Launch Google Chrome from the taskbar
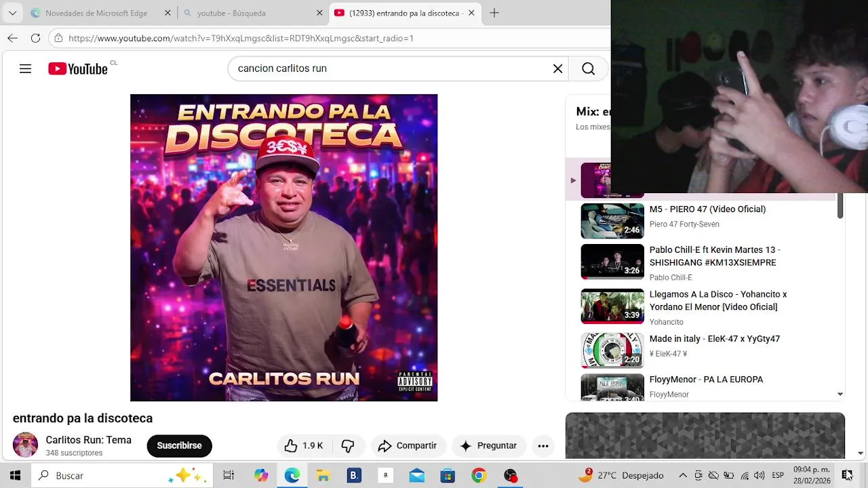The width and height of the screenshot is (868, 488). [479, 476]
